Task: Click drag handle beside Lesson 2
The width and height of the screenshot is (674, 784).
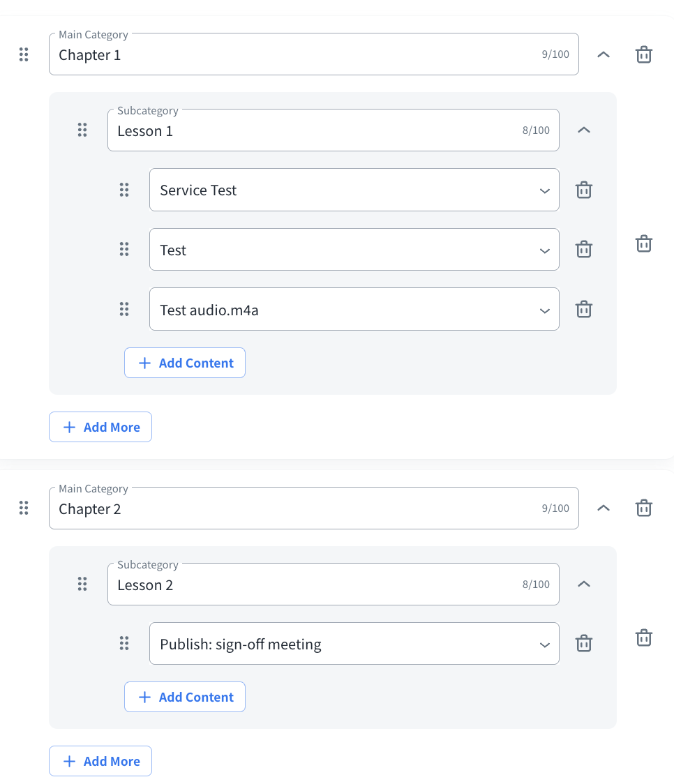Action: pyautogui.click(x=82, y=584)
